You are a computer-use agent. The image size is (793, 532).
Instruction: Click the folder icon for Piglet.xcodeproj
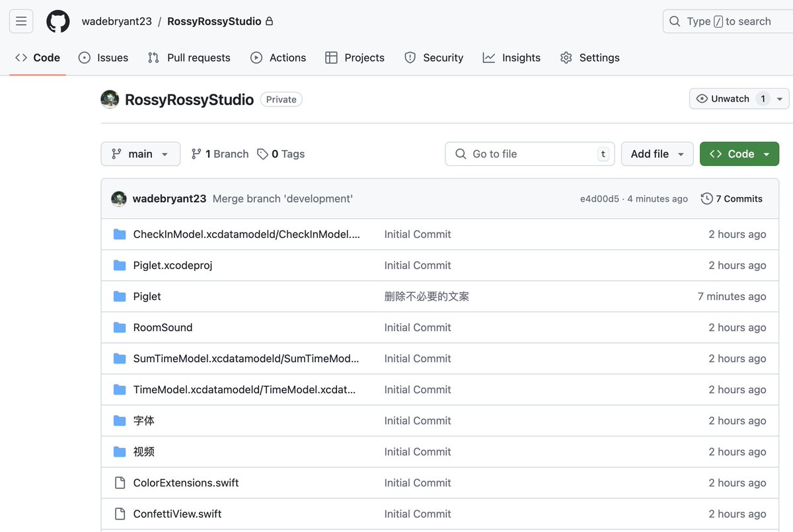click(x=120, y=265)
